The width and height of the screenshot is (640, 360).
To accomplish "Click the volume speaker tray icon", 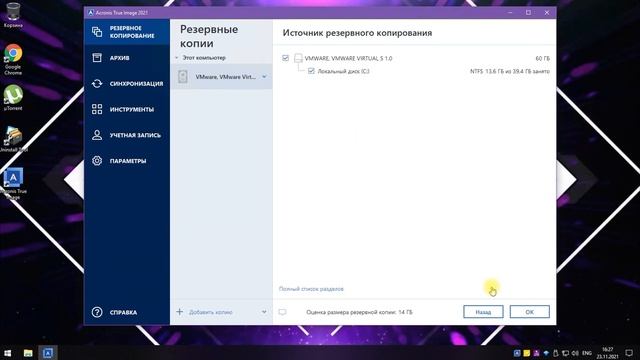I will coord(576,353).
